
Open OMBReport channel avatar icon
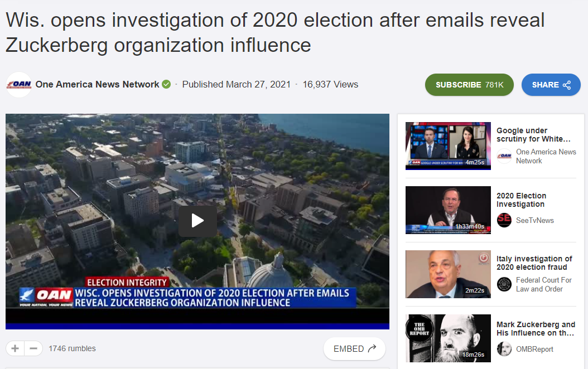[504, 349]
